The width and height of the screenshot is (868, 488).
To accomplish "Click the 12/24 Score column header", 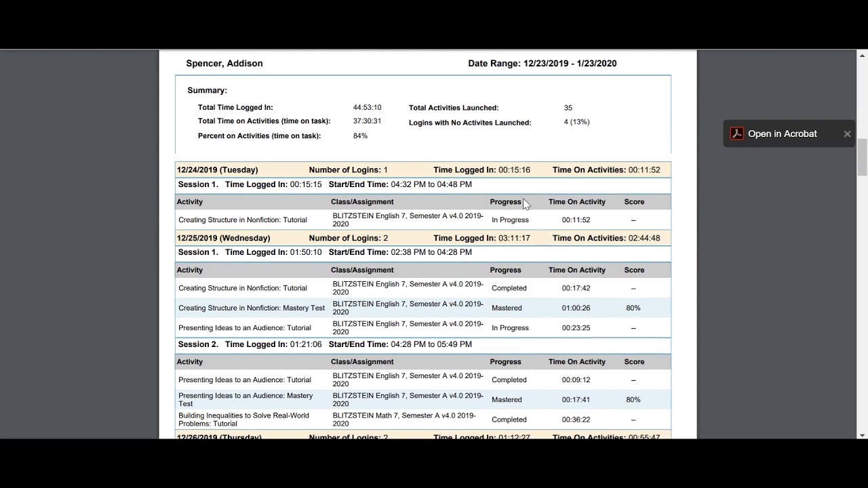I will (634, 202).
